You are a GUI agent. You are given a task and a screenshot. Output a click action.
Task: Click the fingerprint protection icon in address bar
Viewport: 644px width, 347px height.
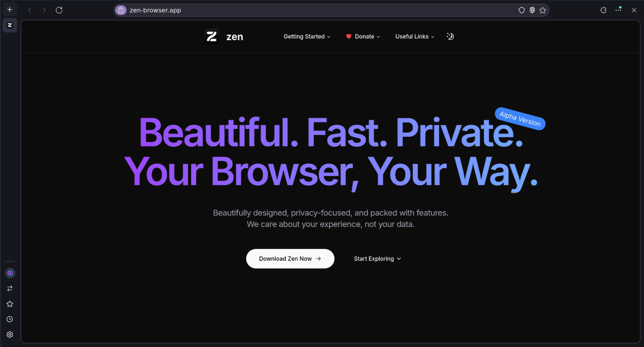532,10
